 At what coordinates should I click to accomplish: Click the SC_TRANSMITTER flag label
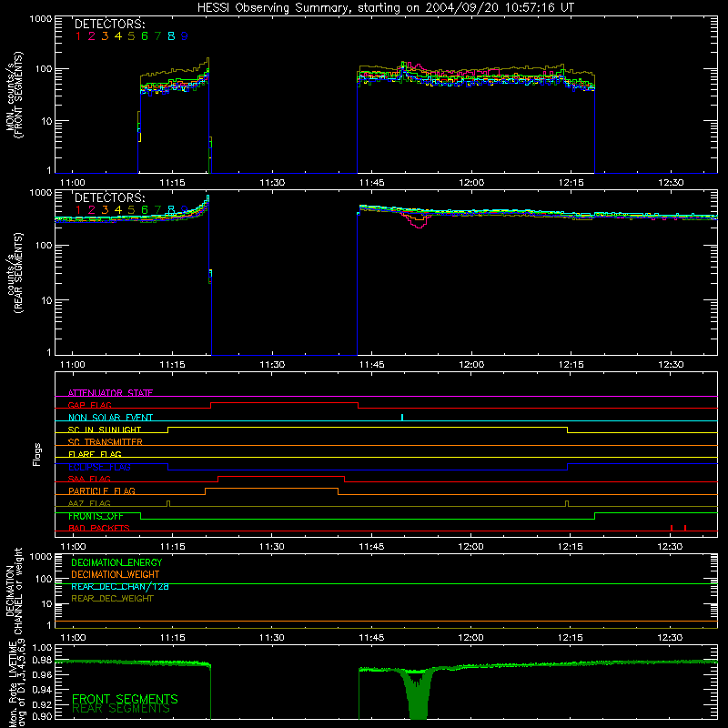pos(105,442)
